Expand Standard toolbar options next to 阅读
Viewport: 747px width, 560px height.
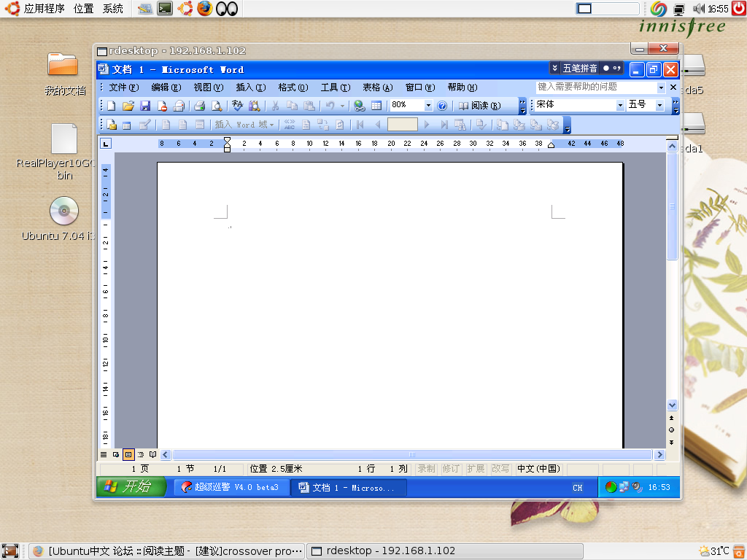[522, 106]
